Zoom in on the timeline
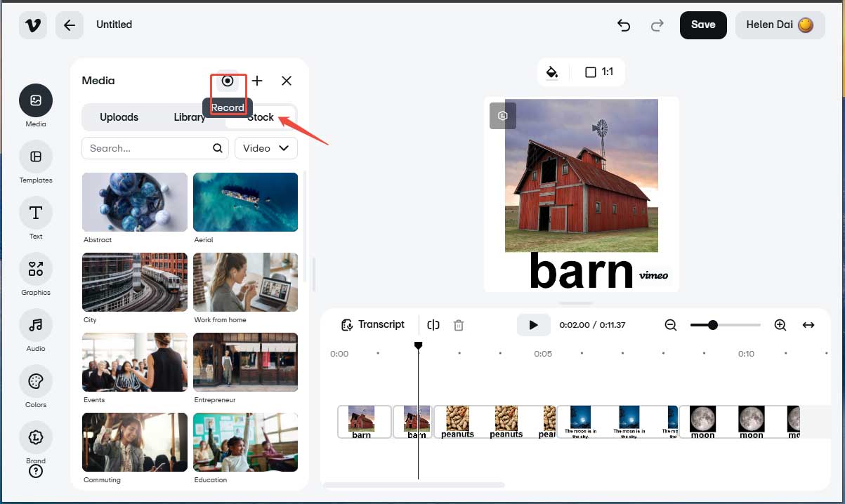Viewport: 845px width, 504px height. (780, 325)
